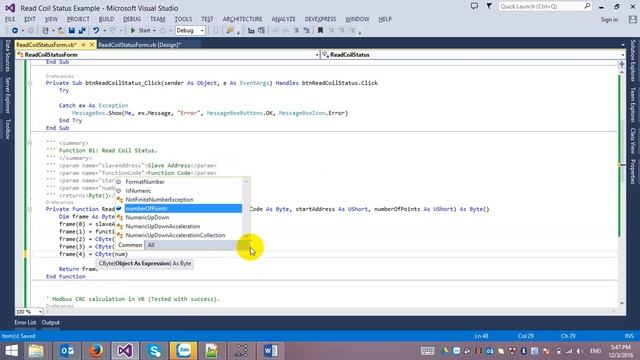Click the Uncomment selection toolbar icon

(x=306, y=31)
